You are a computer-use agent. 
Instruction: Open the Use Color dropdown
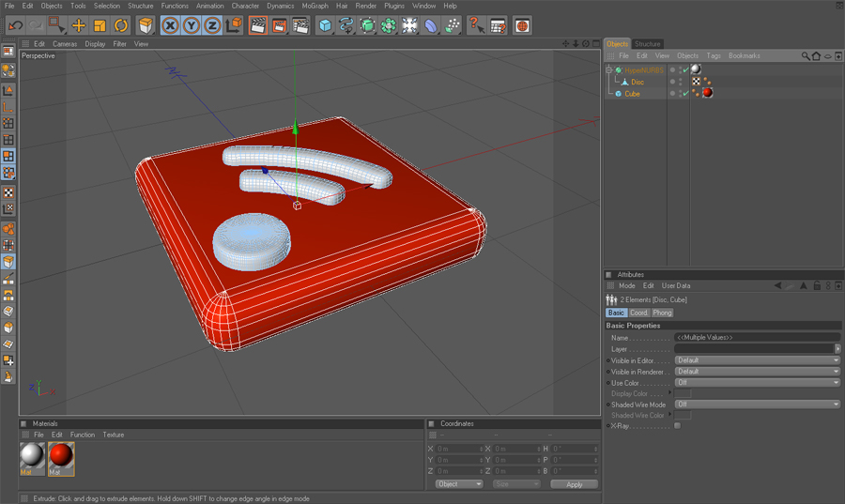(x=757, y=383)
